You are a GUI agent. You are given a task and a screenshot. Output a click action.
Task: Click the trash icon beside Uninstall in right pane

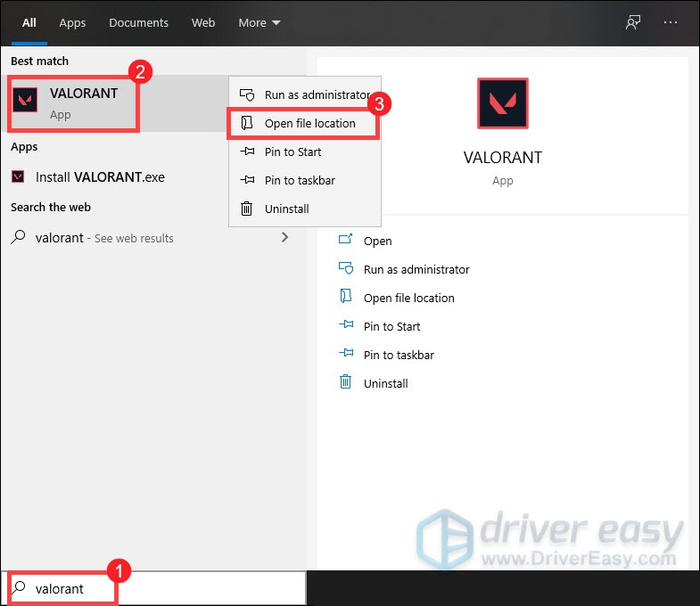346,382
